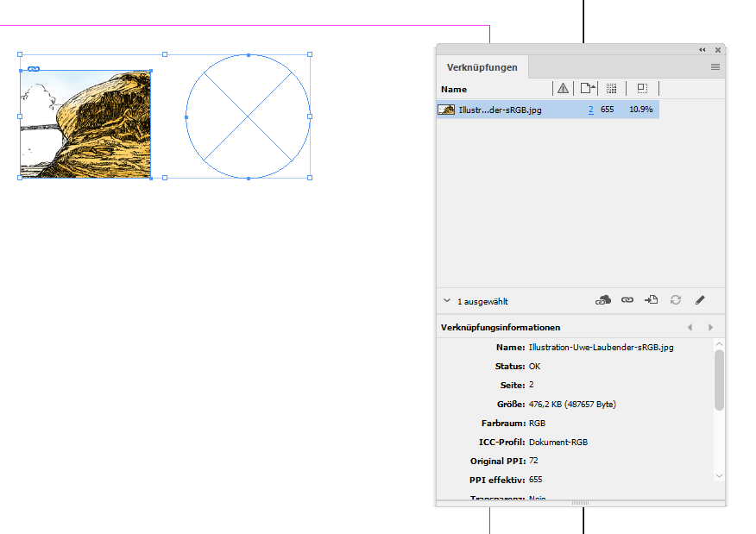Click the Farbraum value RGB
This screenshot has height=534, width=756.
pyautogui.click(x=537, y=424)
